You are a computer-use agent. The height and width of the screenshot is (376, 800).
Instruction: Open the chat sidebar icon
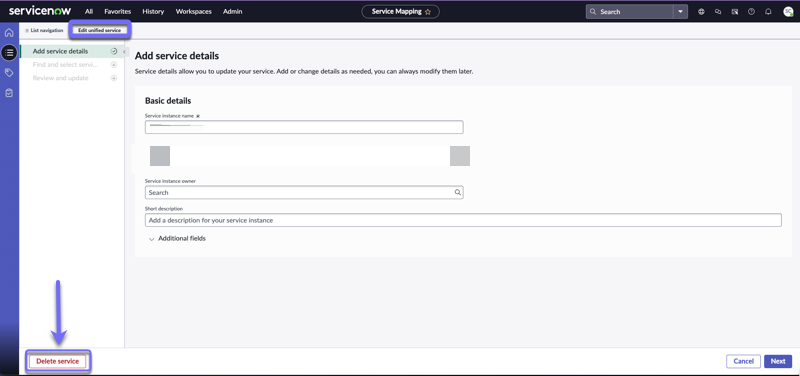point(718,12)
